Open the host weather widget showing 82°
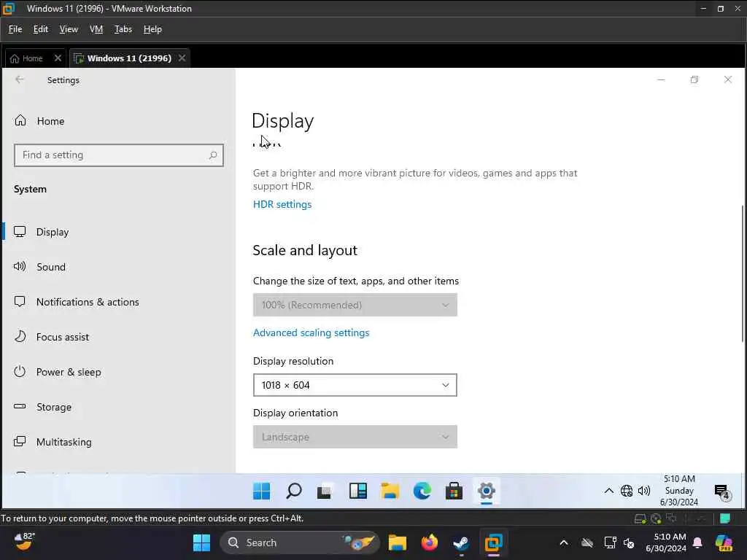Screen dimensions: 747x560 (x=24, y=542)
